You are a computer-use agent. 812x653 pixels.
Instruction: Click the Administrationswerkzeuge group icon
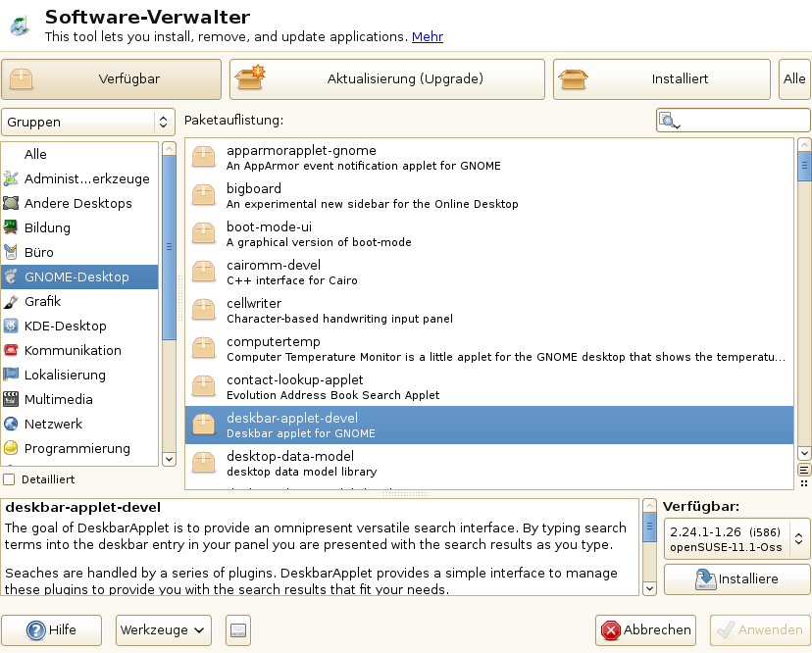tap(11, 178)
